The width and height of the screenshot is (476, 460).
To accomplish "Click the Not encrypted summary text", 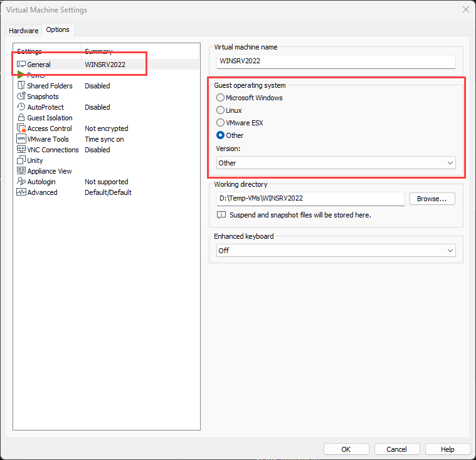I will (x=107, y=128).
